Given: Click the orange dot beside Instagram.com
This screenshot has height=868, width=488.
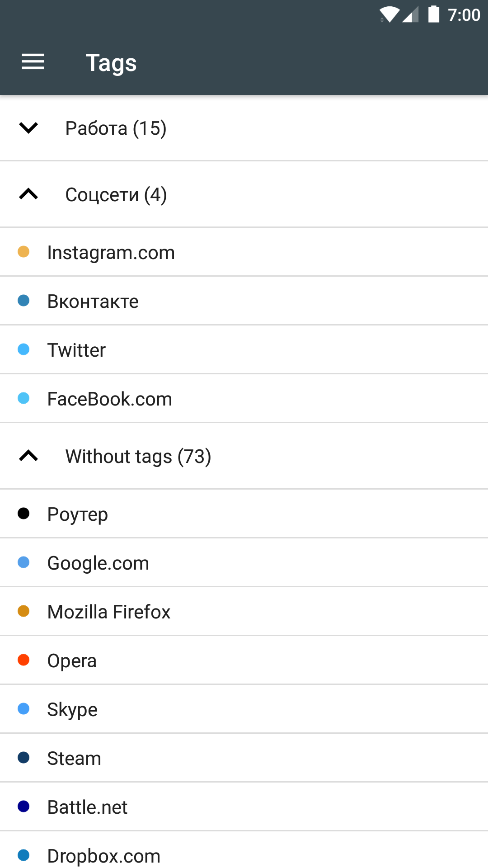Looking at the screenshot, I should pos(23,252).
